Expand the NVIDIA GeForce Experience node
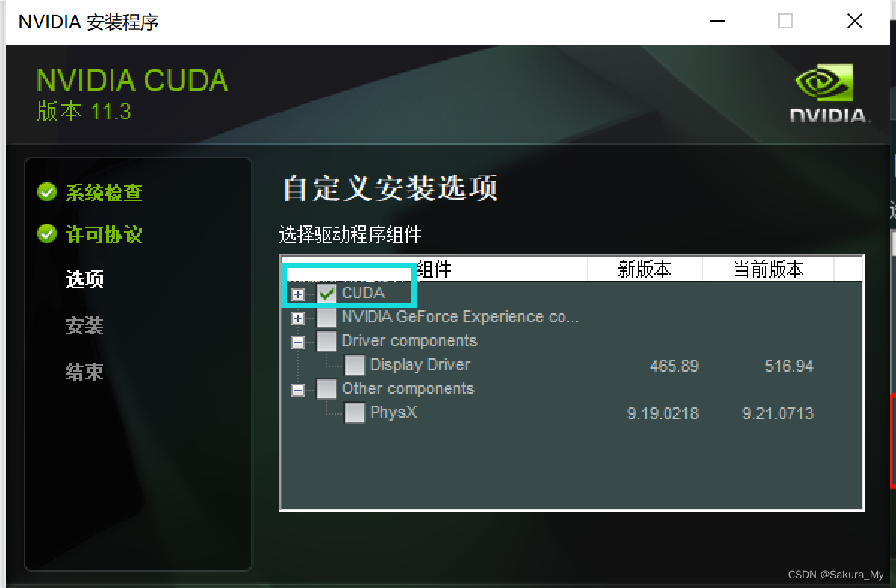The width and height of the screenshot is (896, 588). (x=298, y=319)
